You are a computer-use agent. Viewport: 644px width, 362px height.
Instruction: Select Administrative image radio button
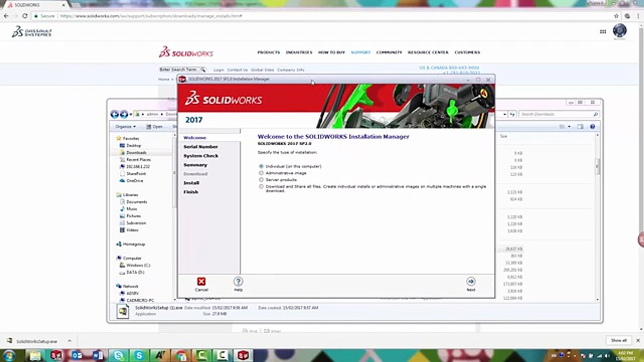(261, 173)
